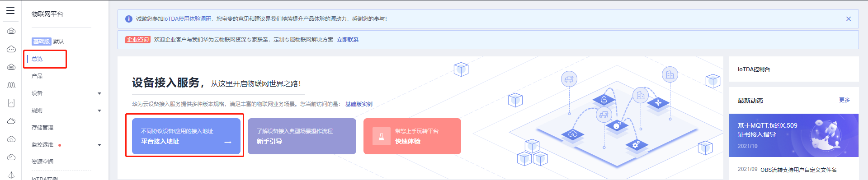Open the OBS流转支持用户自定义文件名 news item
This screenshot has height=180, width=868.
coord(798,170)
